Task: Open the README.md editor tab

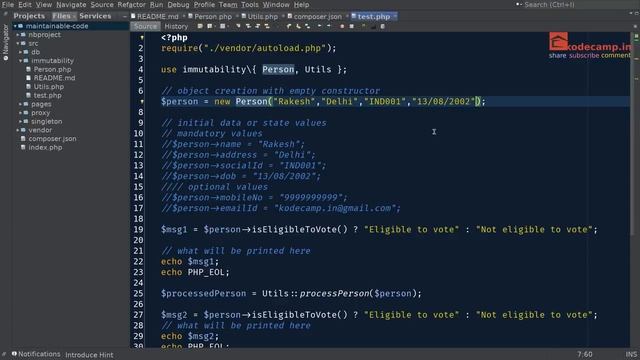Action: click(157, 16)
